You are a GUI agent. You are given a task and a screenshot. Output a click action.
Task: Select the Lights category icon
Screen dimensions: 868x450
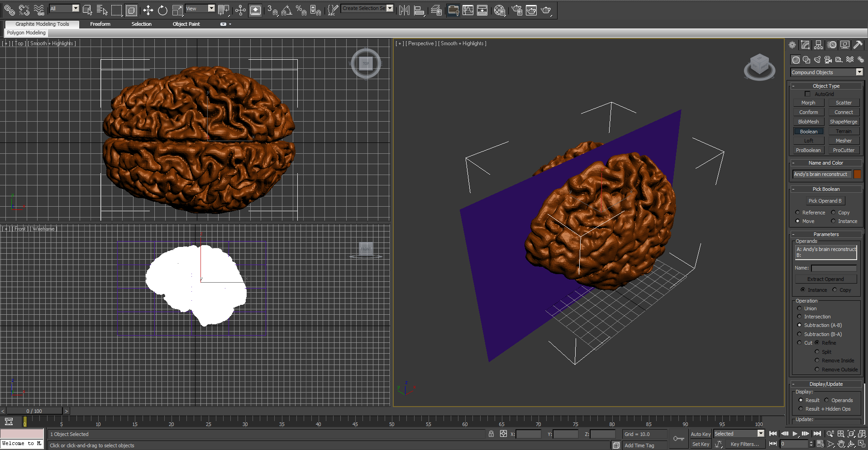click(817, 59)
